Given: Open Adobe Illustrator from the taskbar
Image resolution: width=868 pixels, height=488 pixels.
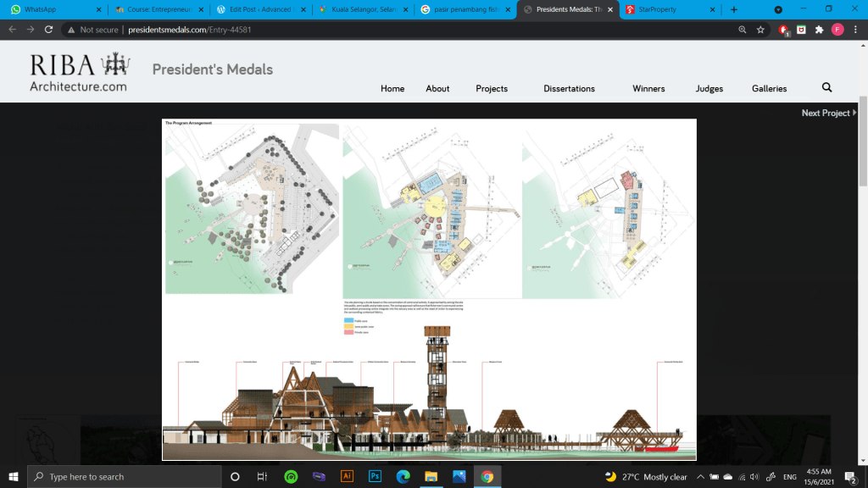Looking at the screenshot, I should (x=346, y=477).
